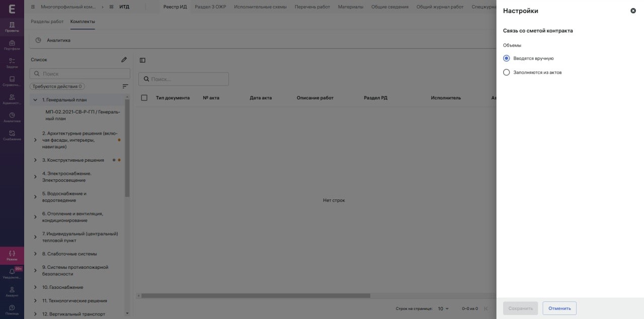Click the magnifier icon in table search
644x319 pixels.
coord(146,79)
